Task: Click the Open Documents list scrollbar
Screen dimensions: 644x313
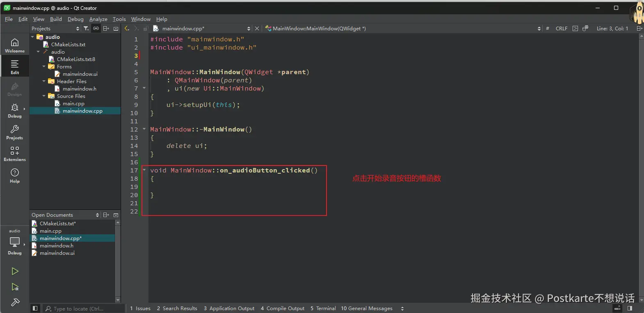Action: pyautogui.click(x=118, y=261)
